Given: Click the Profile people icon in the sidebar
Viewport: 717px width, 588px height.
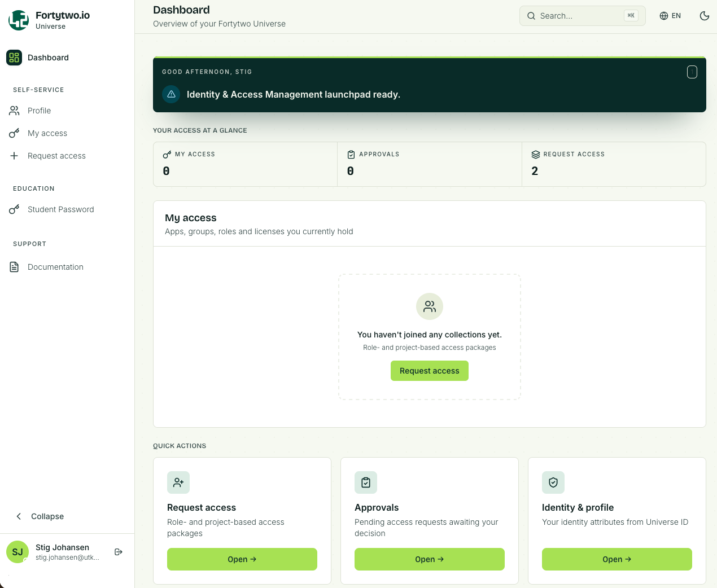Looking at the screenshot, I should click(14, 111).
